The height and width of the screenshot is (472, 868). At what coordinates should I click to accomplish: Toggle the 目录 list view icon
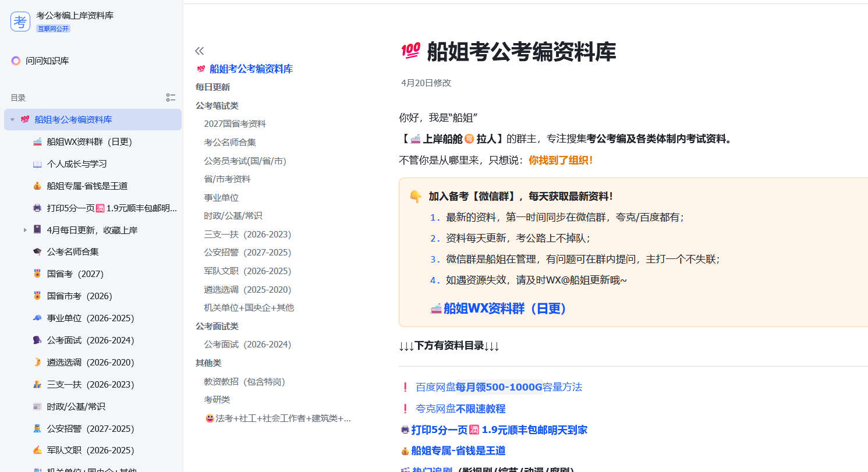tap(171, 98)
